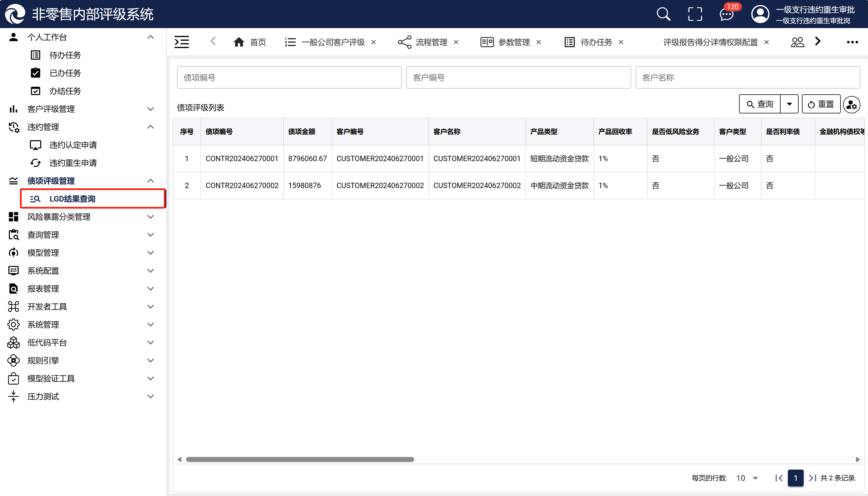Click the horizontal table scrollbar
868x496 pixels.
click(x=300, y=460)
